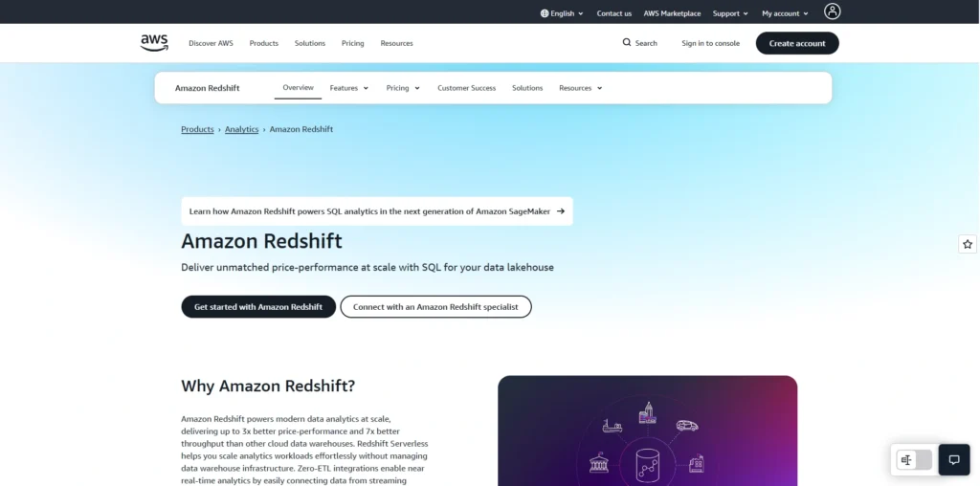Click the ship diagram icon
The width and height of the screenshot is (980, 486).
pos(612,427)
